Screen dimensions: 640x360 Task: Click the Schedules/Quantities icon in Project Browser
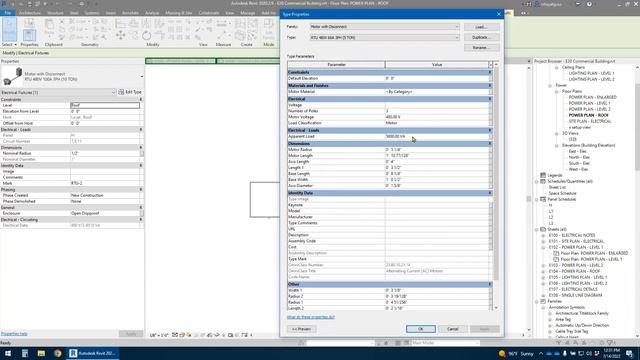pyautogui.click(x=543, y=181)
